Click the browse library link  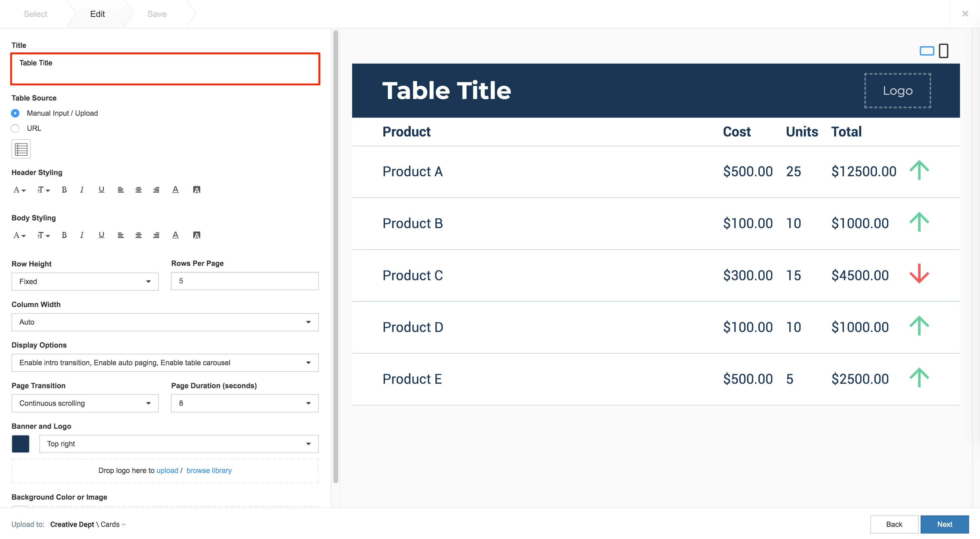tap(209, 470)
